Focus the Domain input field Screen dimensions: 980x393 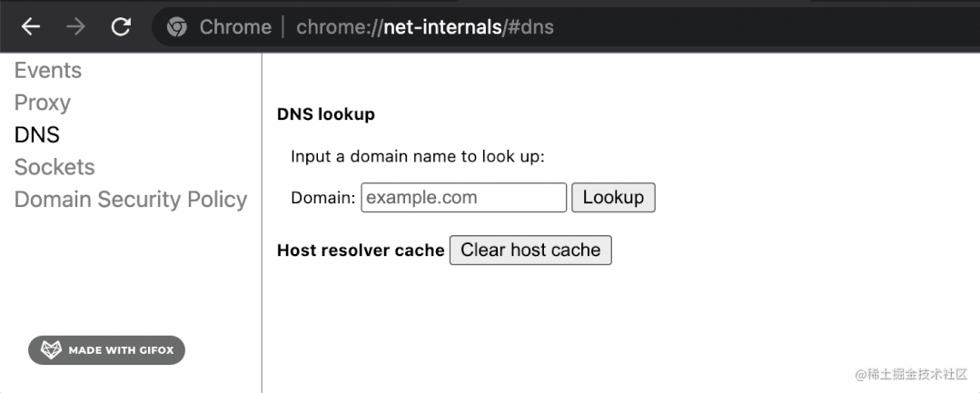coord(463,197)
